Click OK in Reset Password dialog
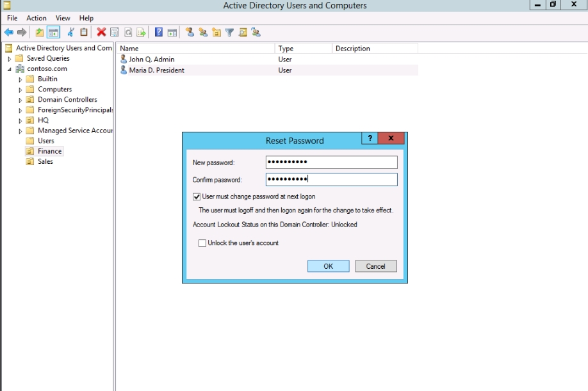 (328, 266)
